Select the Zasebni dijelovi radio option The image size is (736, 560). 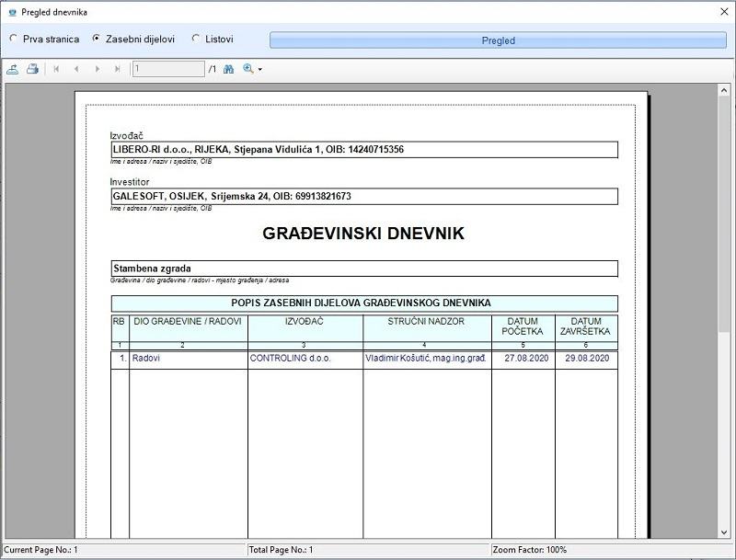click(x=97, y=40)
